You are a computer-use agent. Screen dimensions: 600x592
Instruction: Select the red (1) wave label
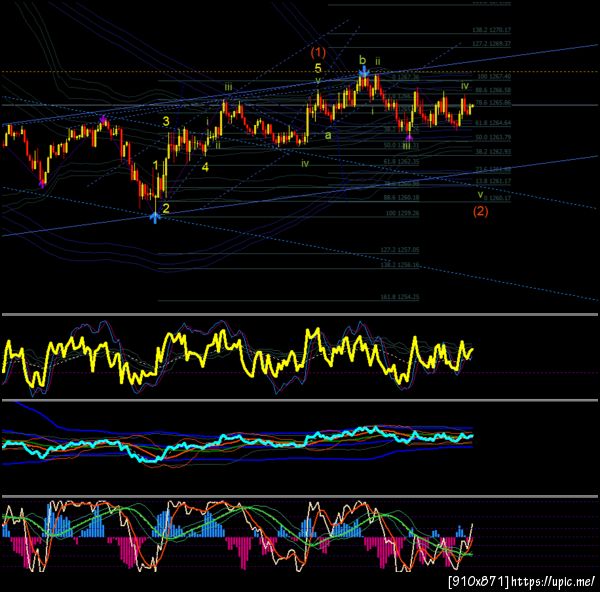point(318,52)
